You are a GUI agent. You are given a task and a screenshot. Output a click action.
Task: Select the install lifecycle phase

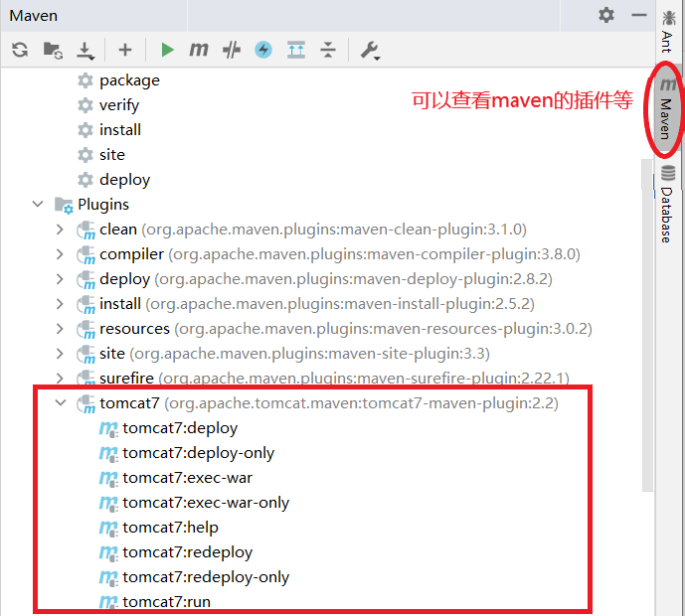(x=119, y=130)
